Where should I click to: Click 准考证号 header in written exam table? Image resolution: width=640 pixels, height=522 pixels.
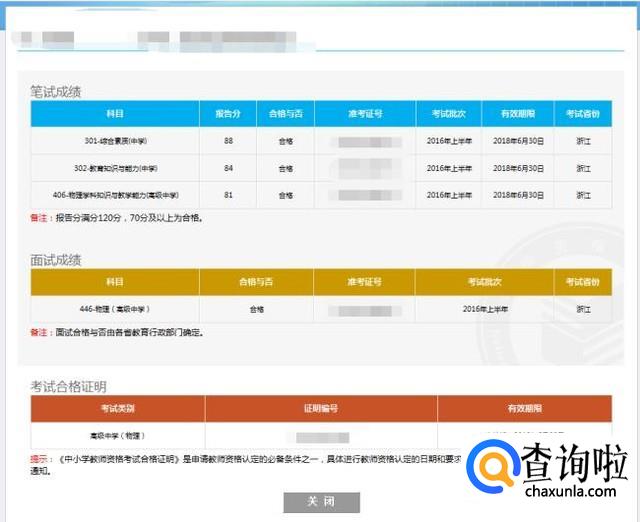pos(365,113)
